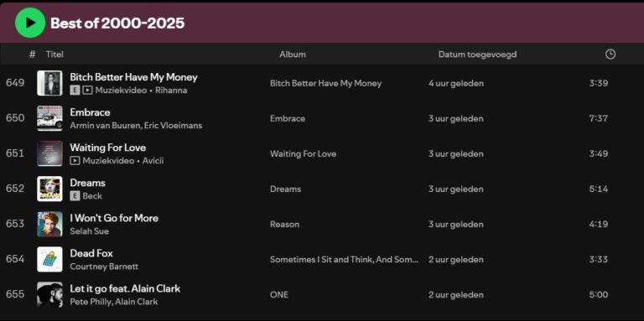Click track number 655
Screen dimensions: 644x321
(x=15, y=295)
